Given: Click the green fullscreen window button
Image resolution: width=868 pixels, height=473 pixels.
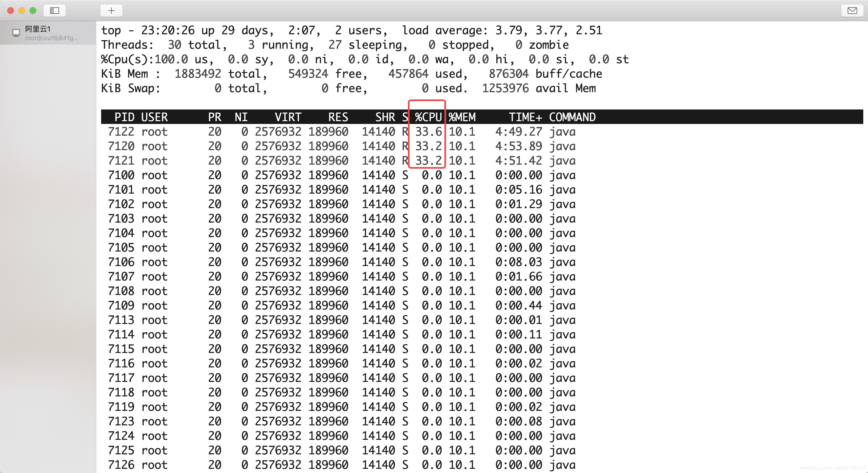Looking at the screenshot, I should tap(33, 10).
